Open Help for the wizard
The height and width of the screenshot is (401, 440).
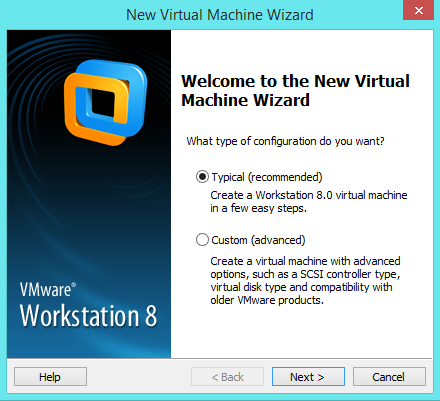50,377
